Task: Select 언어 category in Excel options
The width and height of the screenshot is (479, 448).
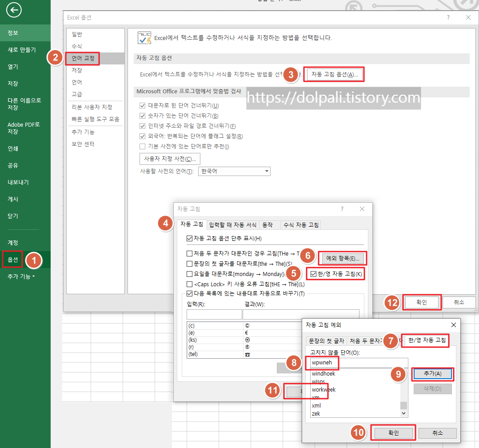Action: tap(95, 82)
